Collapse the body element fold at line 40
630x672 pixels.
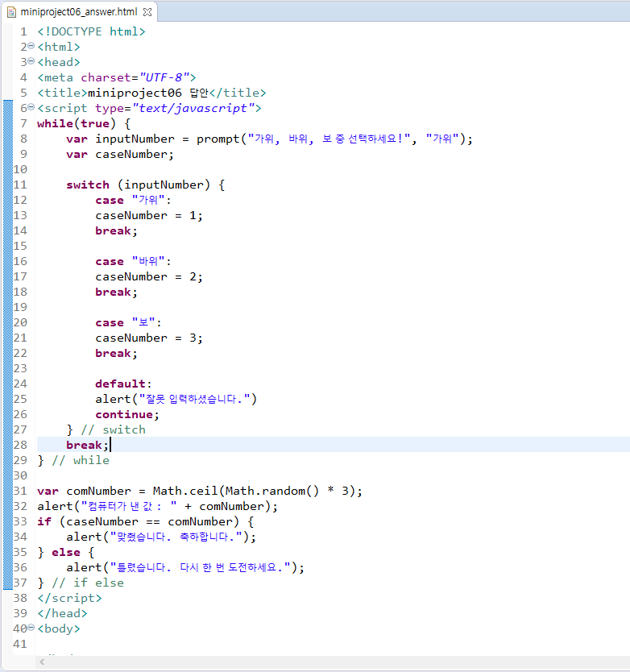click(31, 628)
